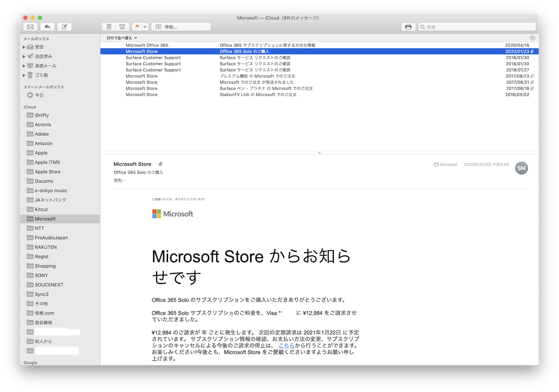Reply to the selected message

(47, 27)
